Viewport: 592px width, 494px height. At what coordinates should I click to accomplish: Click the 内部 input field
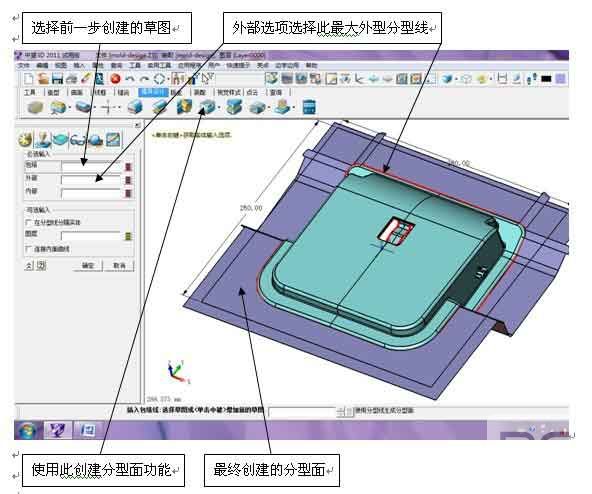coord(92,193)
